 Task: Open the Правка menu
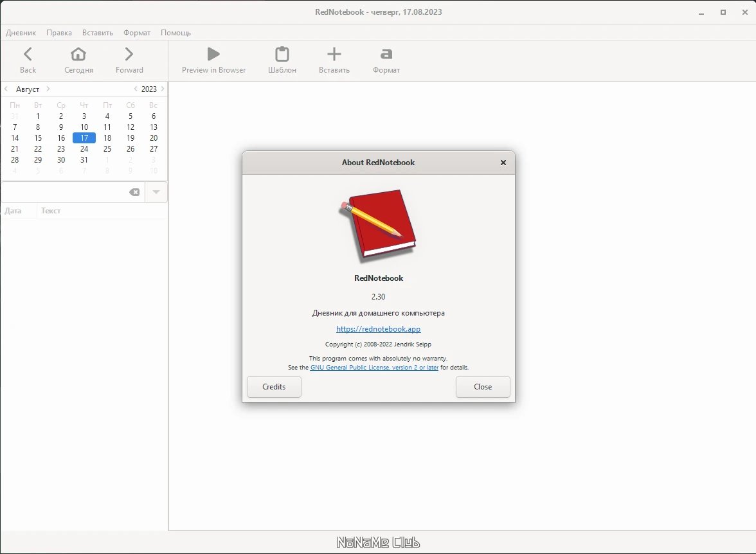[x=59, y=33]
